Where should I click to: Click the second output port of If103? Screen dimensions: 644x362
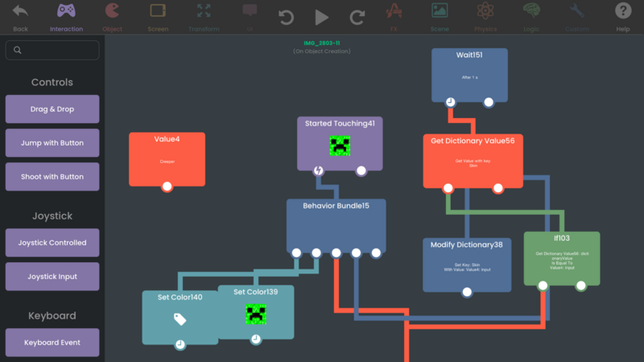[580, 286]
